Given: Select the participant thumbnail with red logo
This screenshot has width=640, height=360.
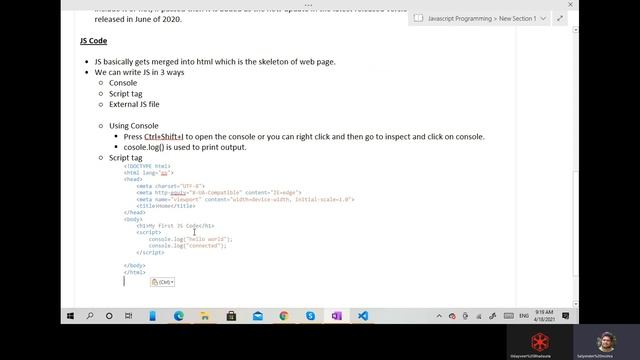Looking at the screenshot, I should point(540,342).
